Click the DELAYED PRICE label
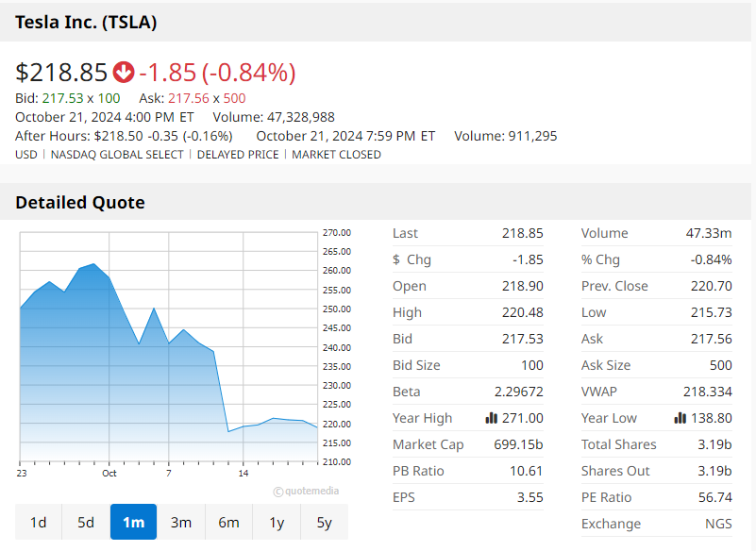This screenshot has height=551, width=756. point(238,155)
